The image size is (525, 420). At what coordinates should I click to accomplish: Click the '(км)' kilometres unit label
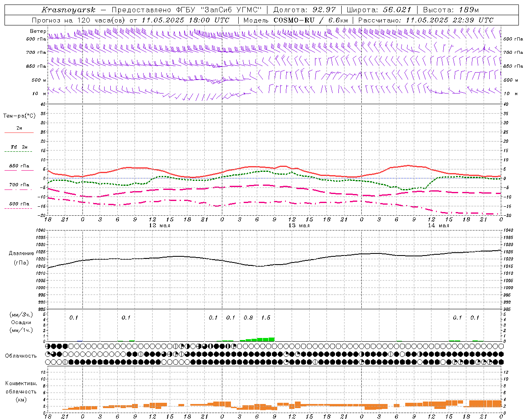tap(21, 399)
